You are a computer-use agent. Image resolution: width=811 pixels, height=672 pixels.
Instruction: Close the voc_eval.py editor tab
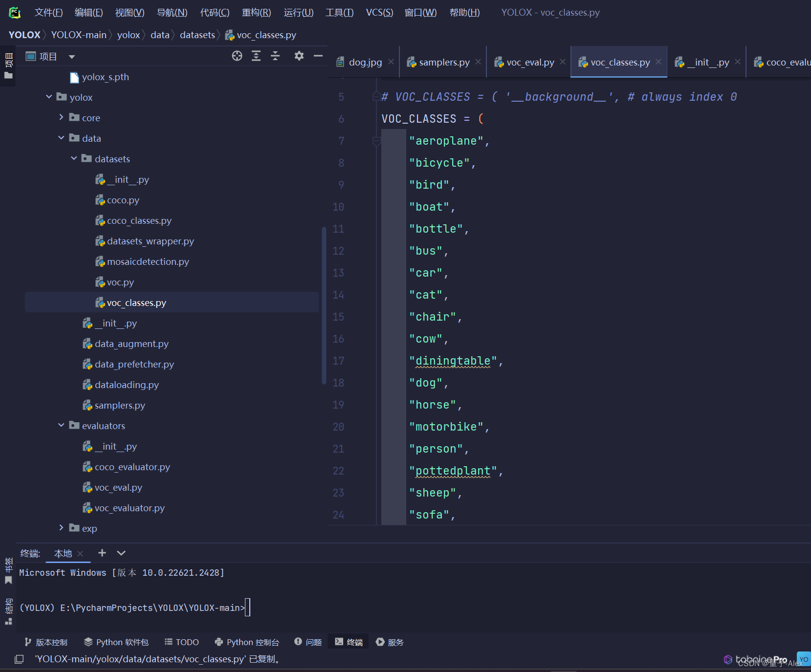563,62
